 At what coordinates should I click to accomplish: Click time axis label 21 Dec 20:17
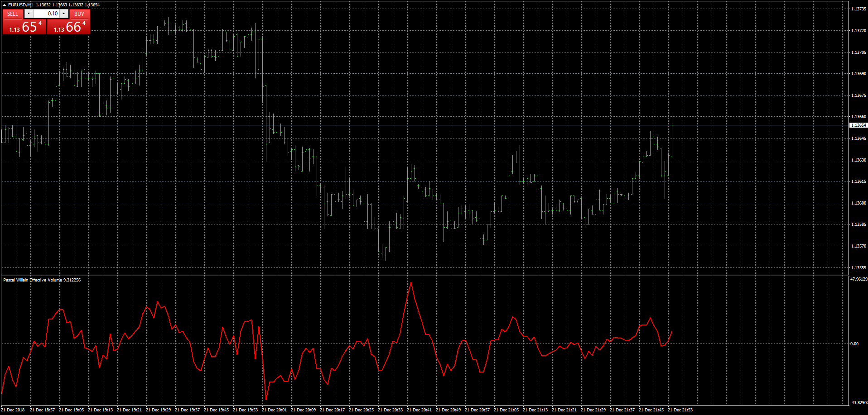(332, 410)
